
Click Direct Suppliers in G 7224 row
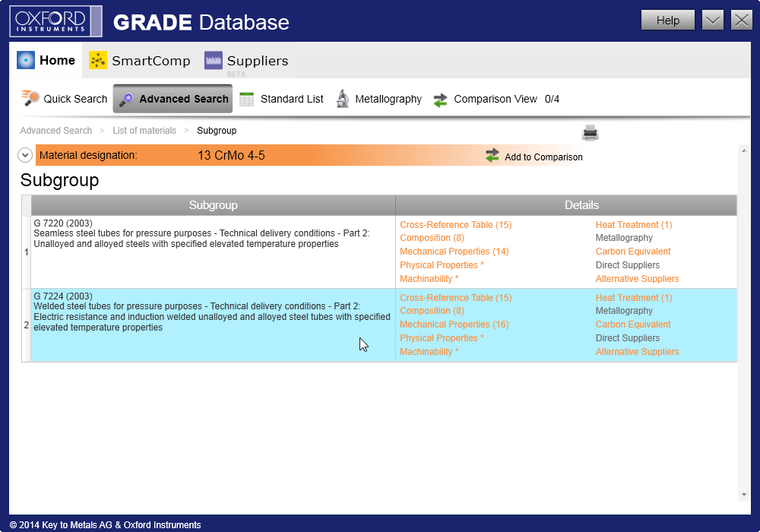point(627,337)
